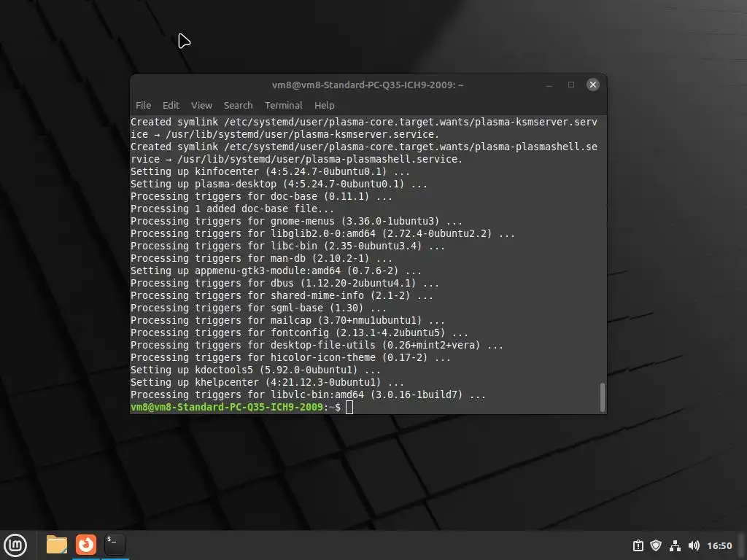This screenshot has width=747, height=560.
Task: Click the 'Processing triggers for shared-mime-info' line
Action: click(x=282, y=295)
